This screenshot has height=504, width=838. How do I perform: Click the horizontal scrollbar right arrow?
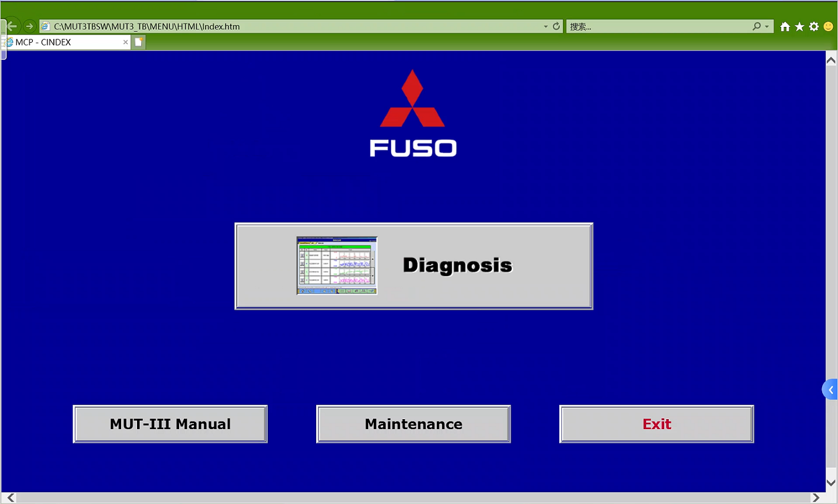tap(816, 498)
